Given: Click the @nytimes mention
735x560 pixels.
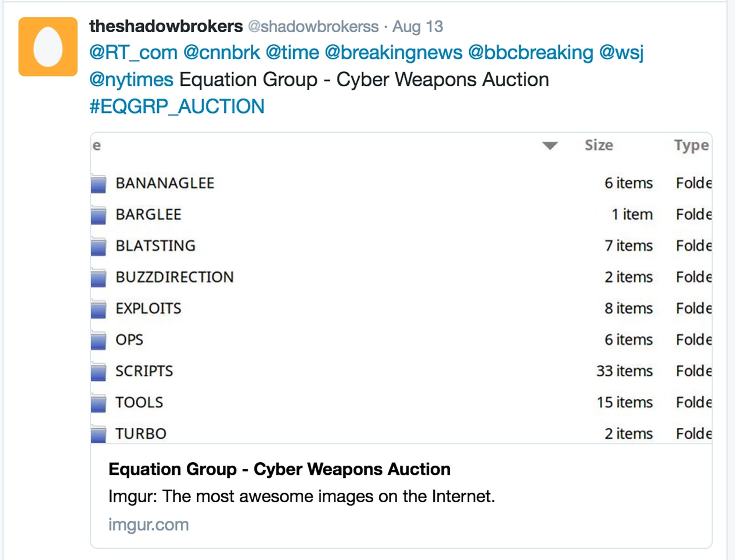Looking at the screenshot, I should click(131, 80).
